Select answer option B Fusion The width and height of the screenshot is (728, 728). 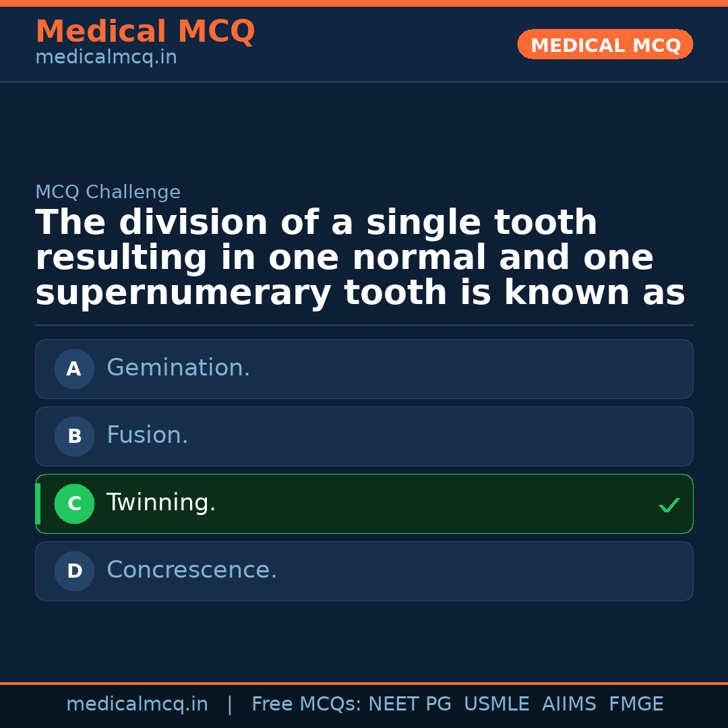364,436
